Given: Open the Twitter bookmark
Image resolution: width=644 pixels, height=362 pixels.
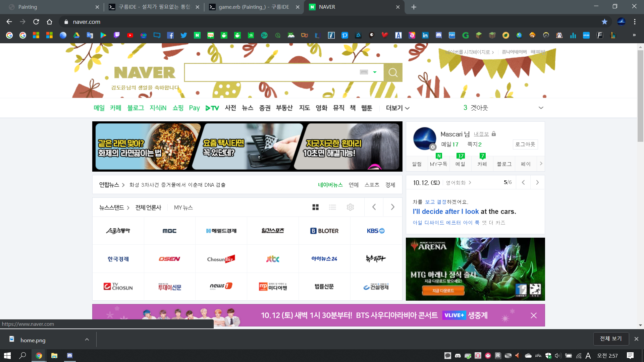Looking at the screenshot, I should 184,35.
